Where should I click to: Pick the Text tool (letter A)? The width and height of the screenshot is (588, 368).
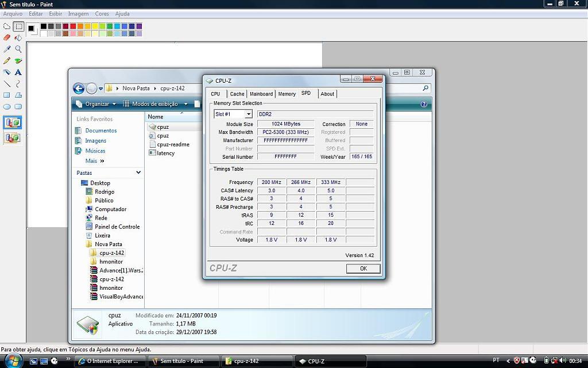tap(18, 72)
